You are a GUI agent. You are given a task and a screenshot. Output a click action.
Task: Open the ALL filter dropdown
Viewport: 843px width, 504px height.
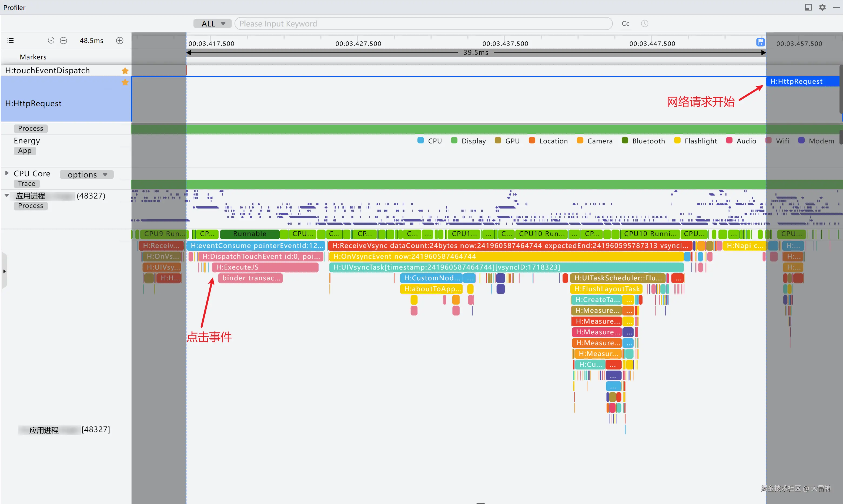pyautogui.click(x=213, y=23)
